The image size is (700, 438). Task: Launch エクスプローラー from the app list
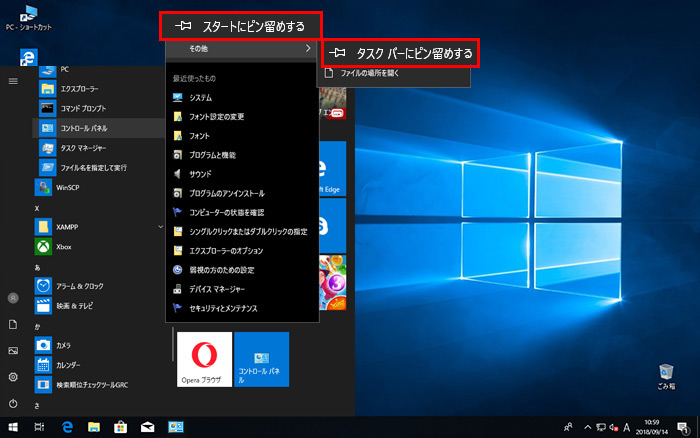(98, 89)
